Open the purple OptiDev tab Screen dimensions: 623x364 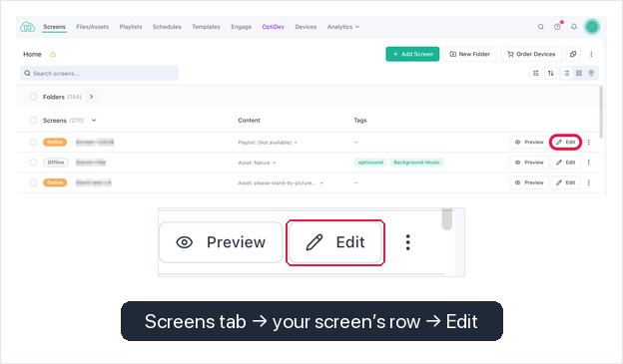[274, 27]
